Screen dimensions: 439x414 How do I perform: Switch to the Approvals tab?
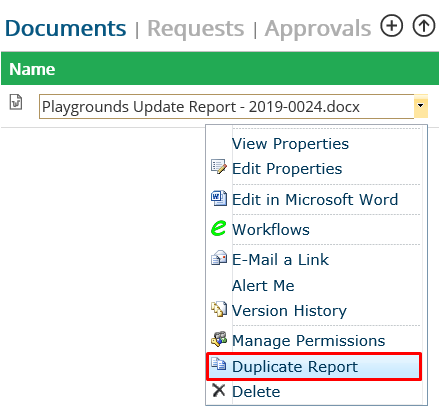click(318, 29)
